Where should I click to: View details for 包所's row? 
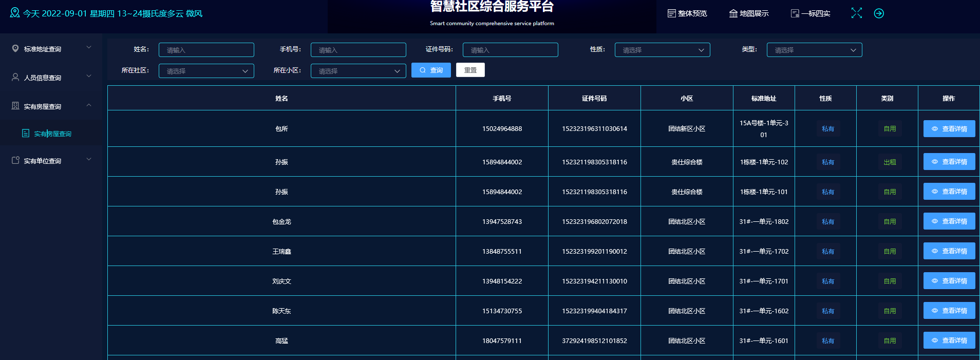pyautogui.click(x=949, y=129)
